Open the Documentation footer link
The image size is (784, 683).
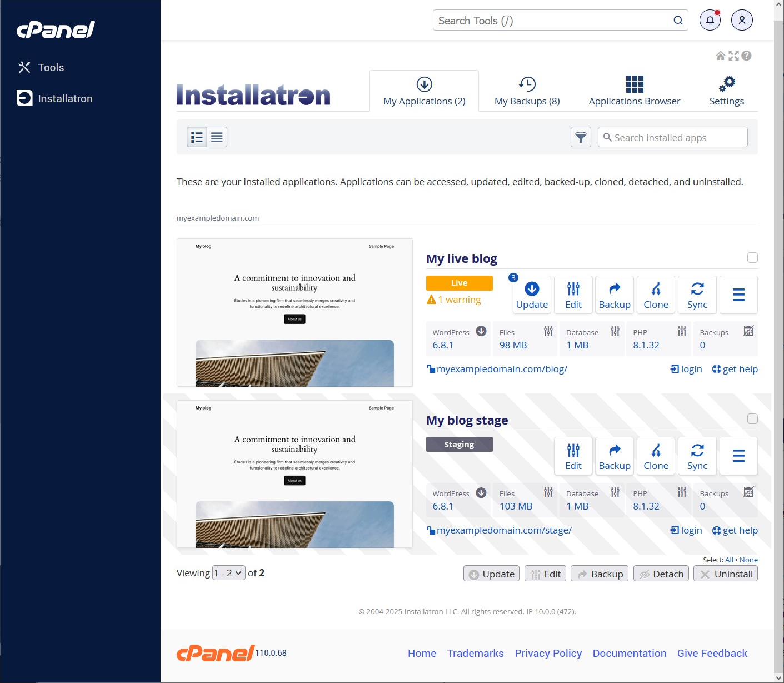(630, 654)
